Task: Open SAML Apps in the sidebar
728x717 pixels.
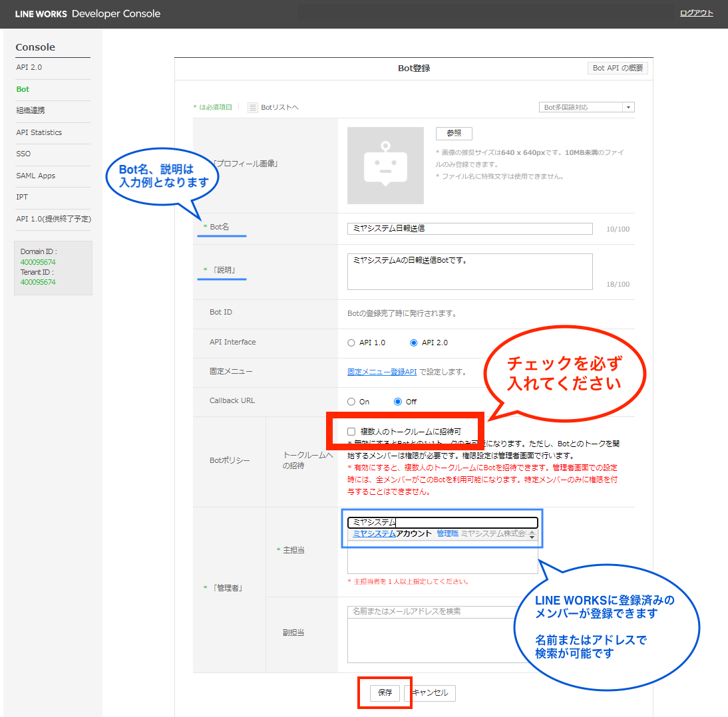Action: tap(36, 176)
